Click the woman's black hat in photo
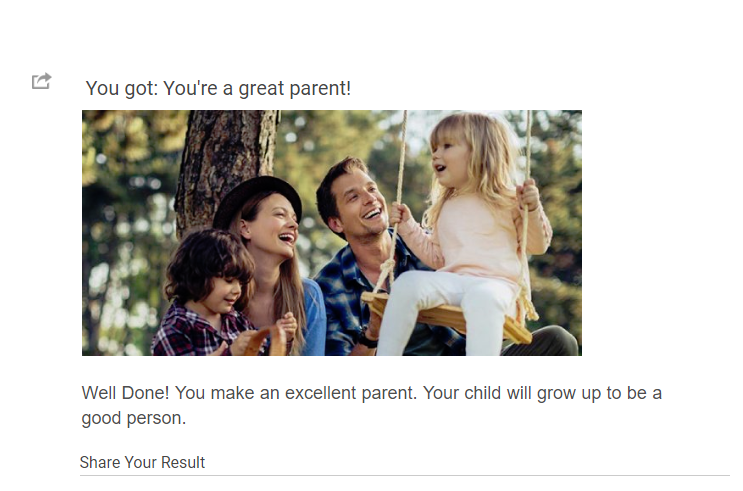The width and height of the screenshot is (743, 491). [x=256, y=199]
